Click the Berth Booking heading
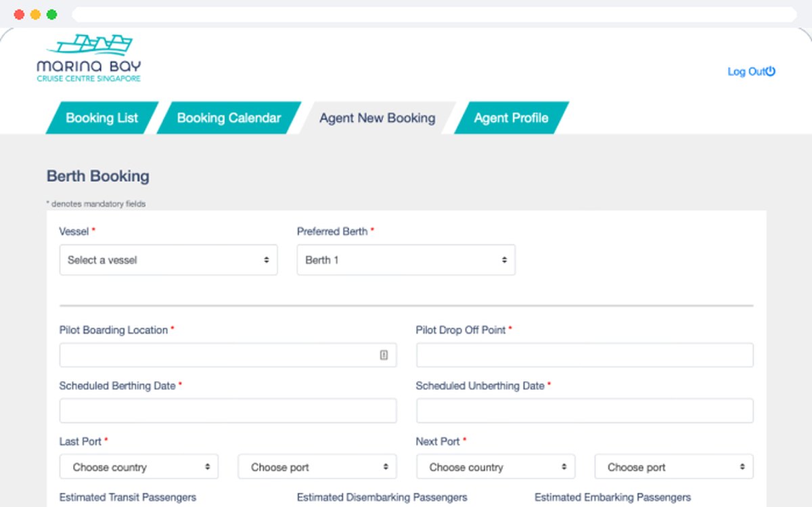 [98, 176]
